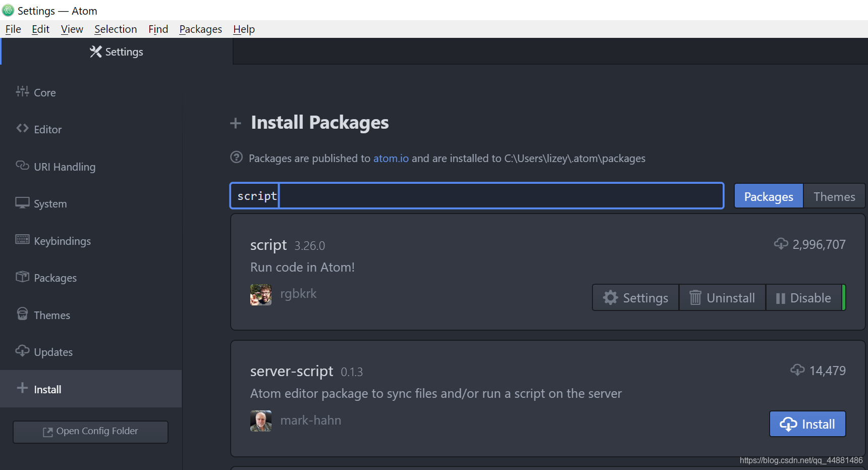Click the plus icon beside Install Packages heading

click(236, 123)
